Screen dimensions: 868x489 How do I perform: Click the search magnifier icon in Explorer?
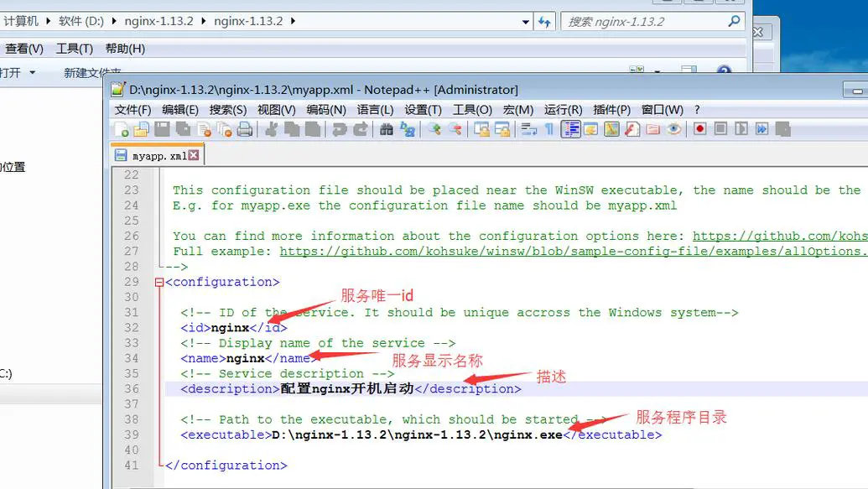click(734, 21)
